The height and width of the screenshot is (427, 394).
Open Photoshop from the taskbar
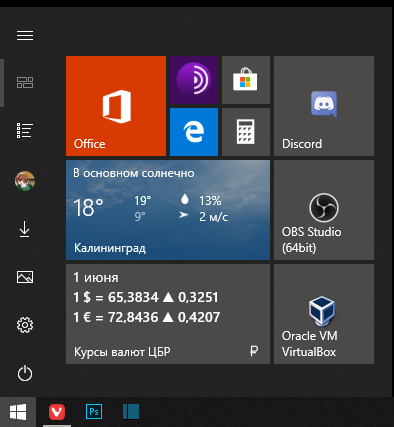[94, 412]
